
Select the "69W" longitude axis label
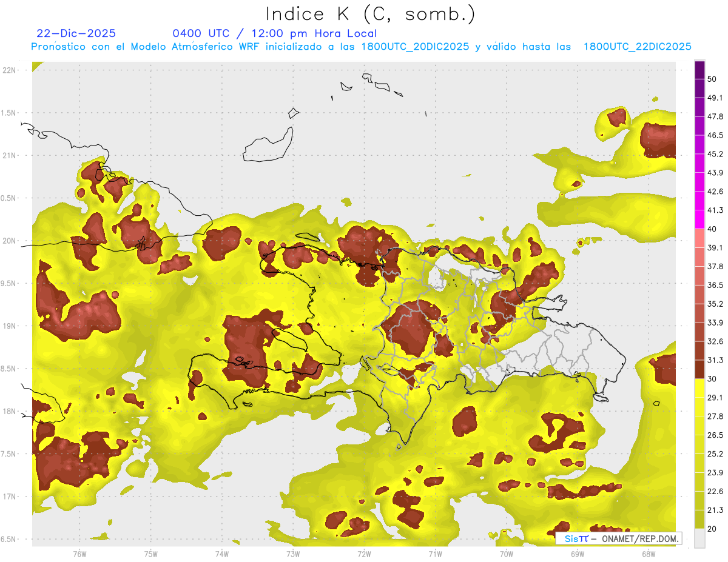pos(578,554)
